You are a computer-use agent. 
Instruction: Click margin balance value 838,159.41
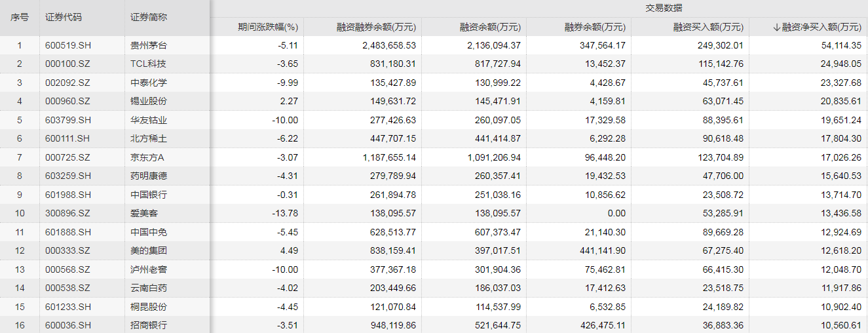click(393, 250)
